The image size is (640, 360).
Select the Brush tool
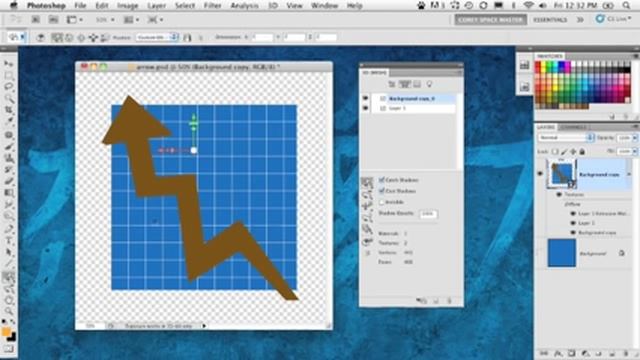tap(9, 146)
